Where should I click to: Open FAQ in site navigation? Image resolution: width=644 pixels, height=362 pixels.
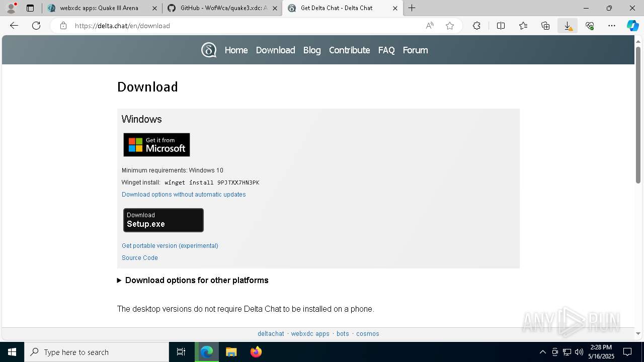(x=386, y=50)
